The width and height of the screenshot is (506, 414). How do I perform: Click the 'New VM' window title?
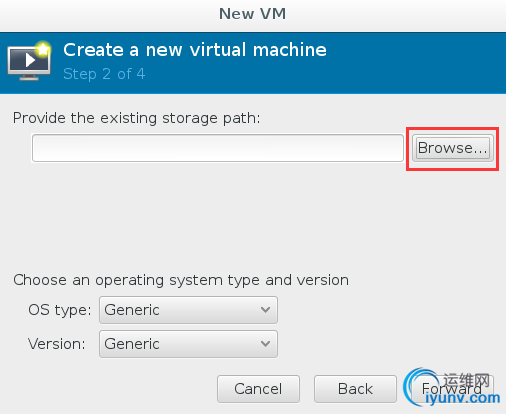click(252, 14)
